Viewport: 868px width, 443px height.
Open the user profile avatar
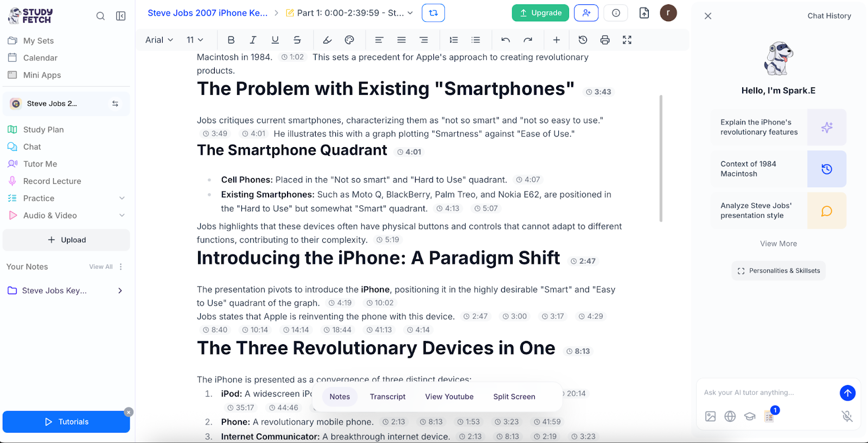[x=668, y=13]
